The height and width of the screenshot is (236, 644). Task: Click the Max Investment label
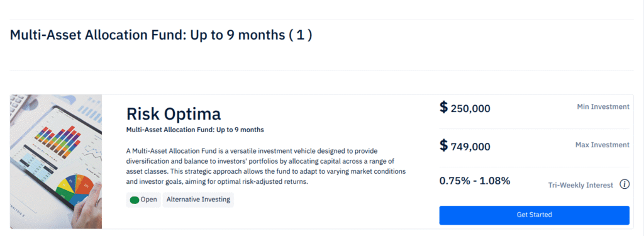pyautogui.click(x=602, y=145)
